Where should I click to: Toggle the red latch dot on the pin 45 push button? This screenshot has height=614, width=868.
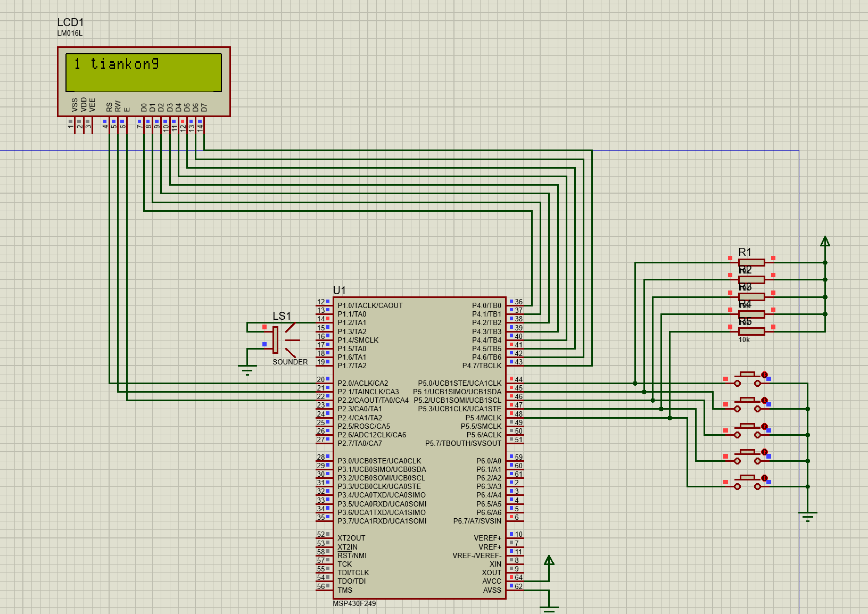coord(764,400)
